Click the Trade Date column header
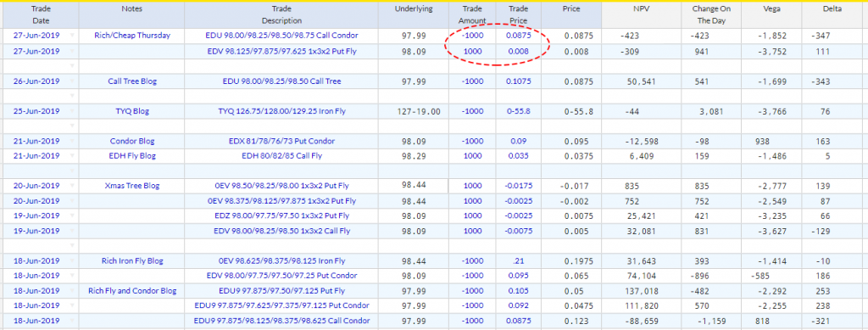Image resolution: width=868 pixels, height=330 pixels. coord(40,15)
